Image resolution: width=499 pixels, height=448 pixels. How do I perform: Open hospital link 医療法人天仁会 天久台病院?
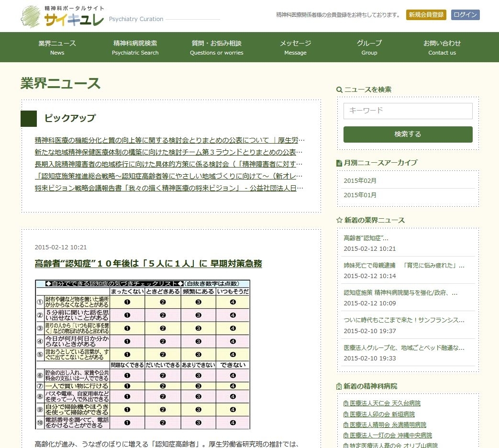click(x=385, y=403)
